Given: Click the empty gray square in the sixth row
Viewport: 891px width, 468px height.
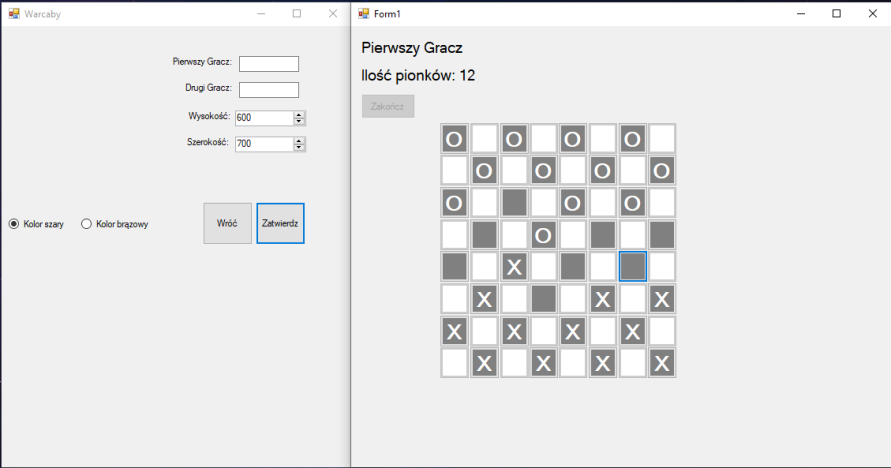Looking at the screenshot, I should click(x=543, y=298).
